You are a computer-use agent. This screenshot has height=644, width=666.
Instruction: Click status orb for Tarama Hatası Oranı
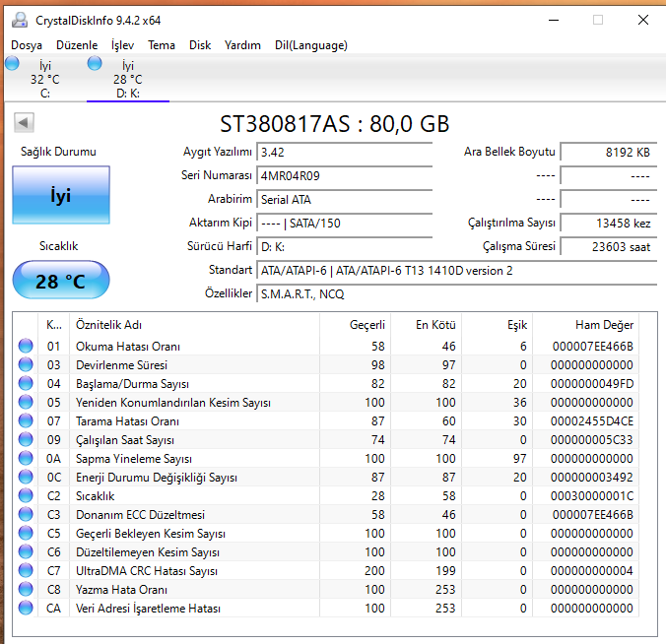[x=26, y=420]
